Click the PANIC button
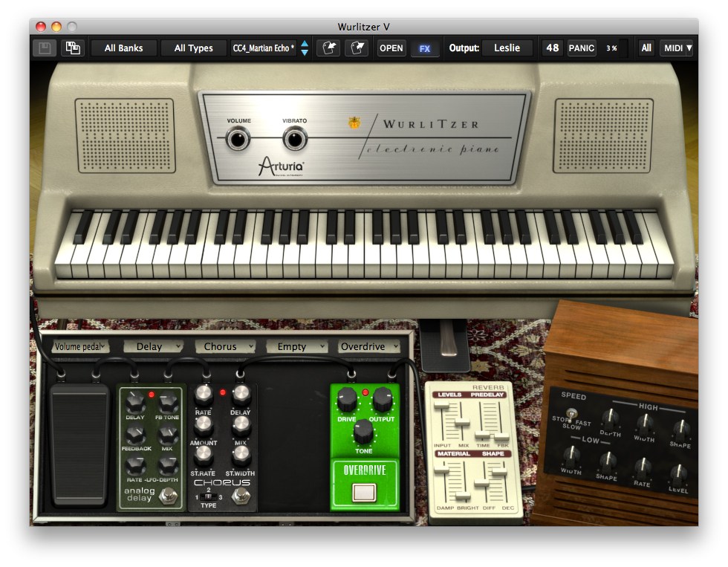 click(x=581, y=48)
